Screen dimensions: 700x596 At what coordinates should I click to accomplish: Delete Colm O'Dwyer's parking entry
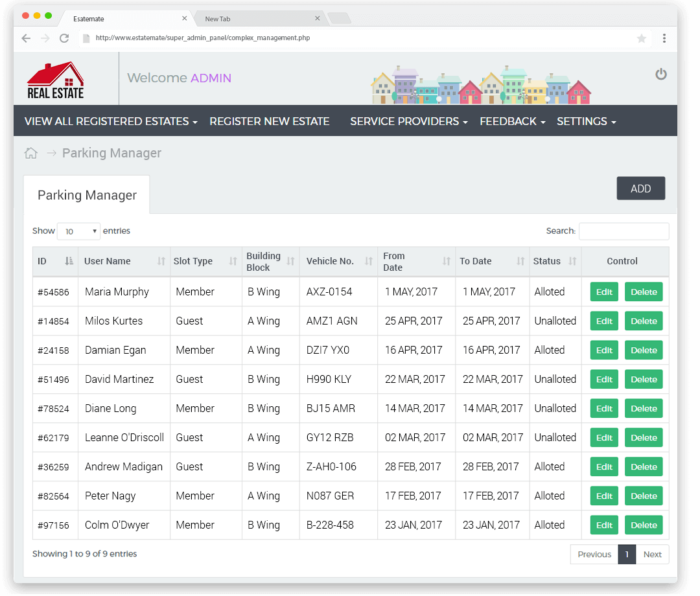coord(644,525)
